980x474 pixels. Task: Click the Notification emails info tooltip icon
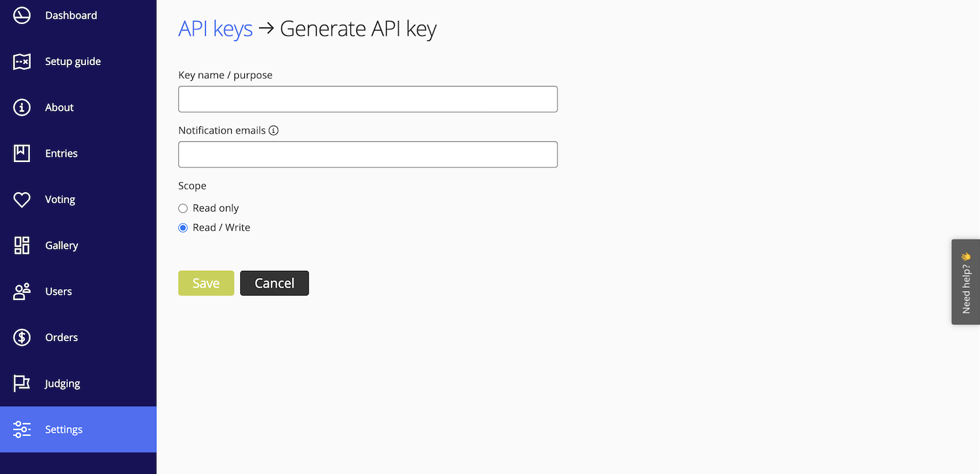(273, 130)
